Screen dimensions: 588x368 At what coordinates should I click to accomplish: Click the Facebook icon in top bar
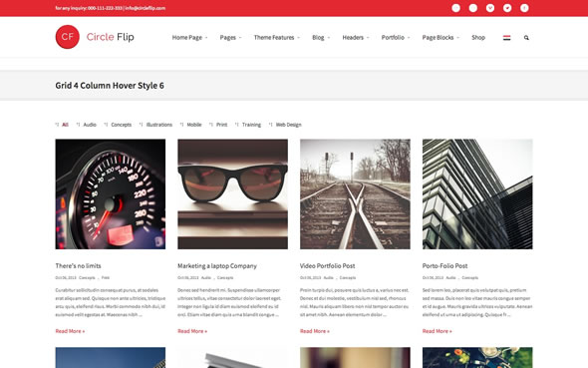[524, 8]
